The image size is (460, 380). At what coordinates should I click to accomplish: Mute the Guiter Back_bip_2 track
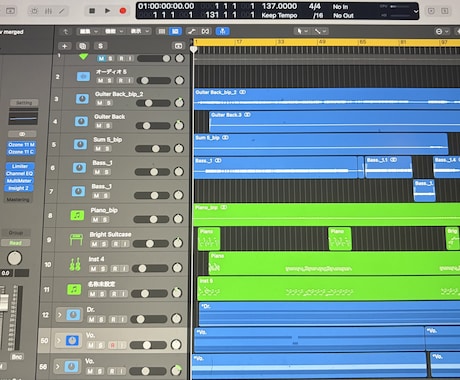pos(100,103)
